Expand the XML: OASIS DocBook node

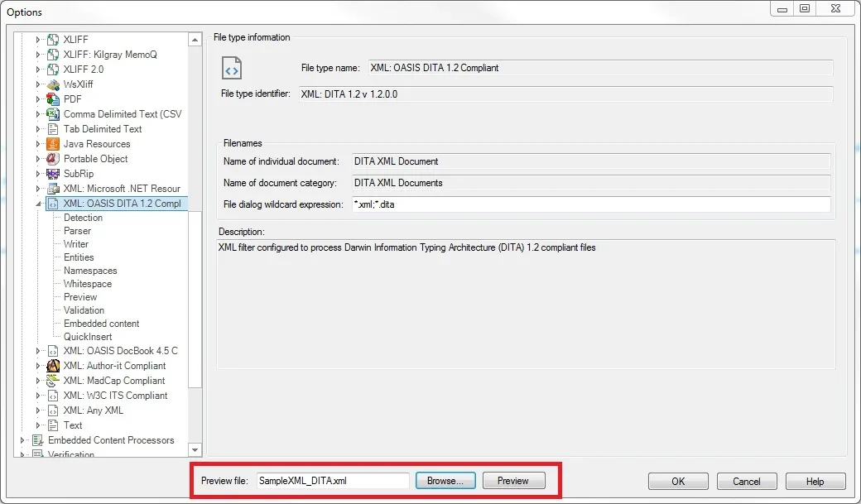pos(38,351)
